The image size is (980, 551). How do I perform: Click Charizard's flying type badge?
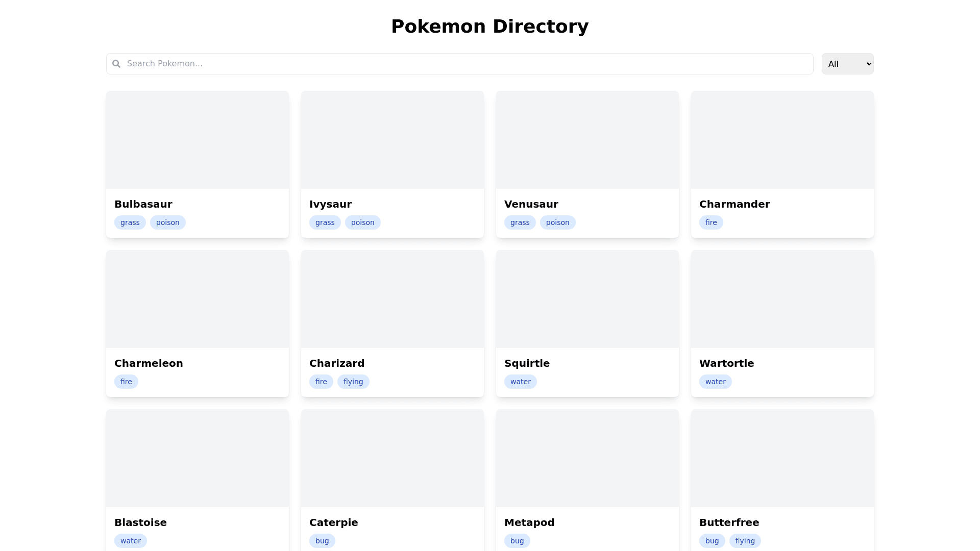(353, 382)
